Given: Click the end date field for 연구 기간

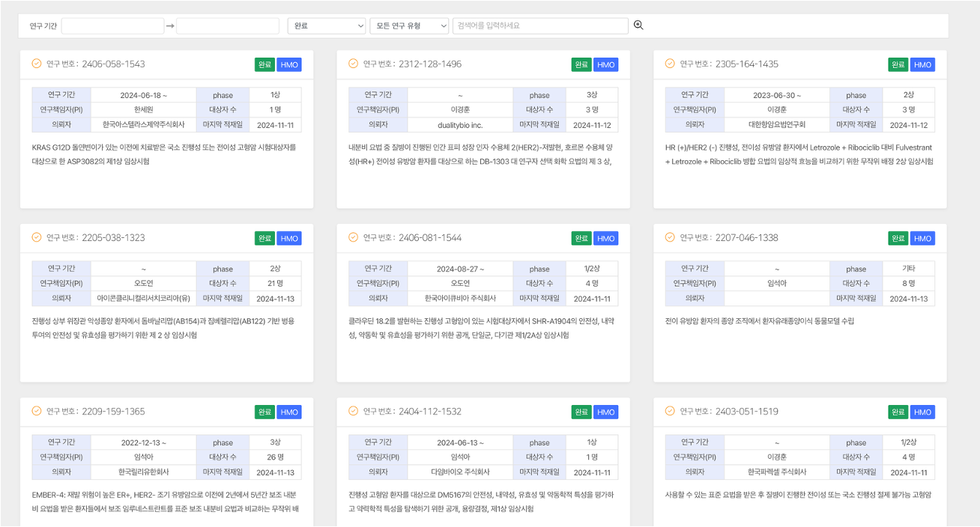Looking at the screenshot, I should (227, 26).
